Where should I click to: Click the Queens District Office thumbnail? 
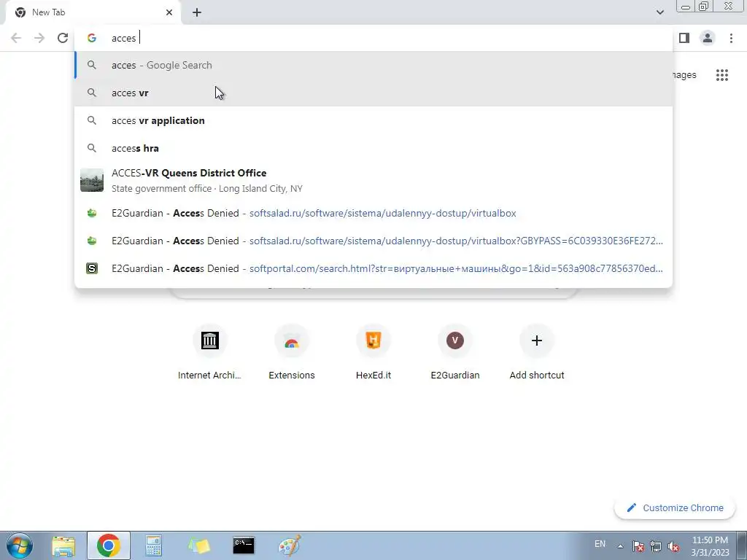pyautogui.click(x=92, y=181)
